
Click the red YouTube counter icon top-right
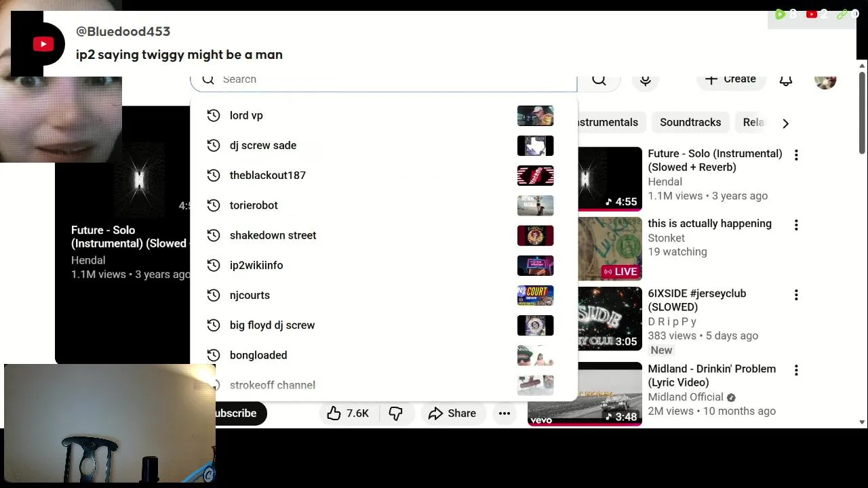pos(812,14)
